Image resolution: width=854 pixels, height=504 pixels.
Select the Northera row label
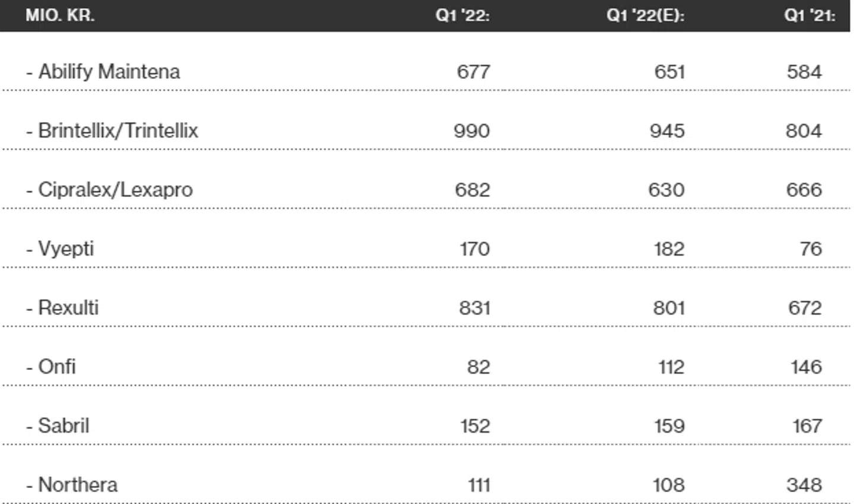pos(72,485)
